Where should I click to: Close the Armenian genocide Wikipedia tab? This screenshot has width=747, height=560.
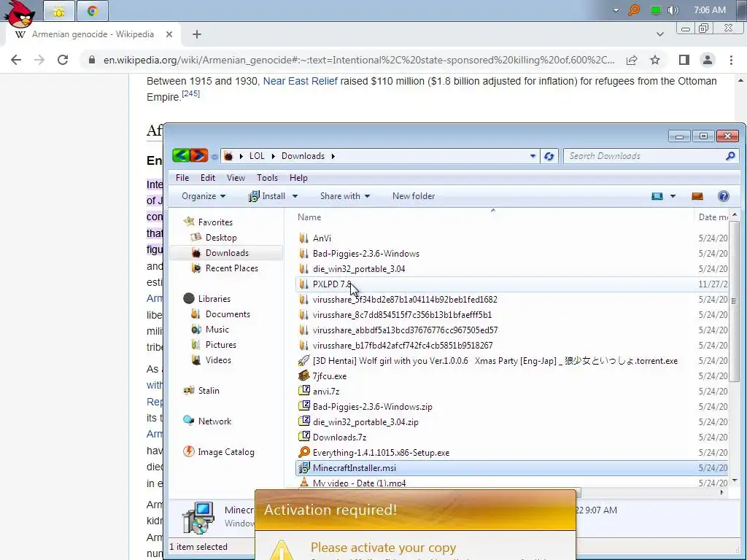tap(169, 34)
